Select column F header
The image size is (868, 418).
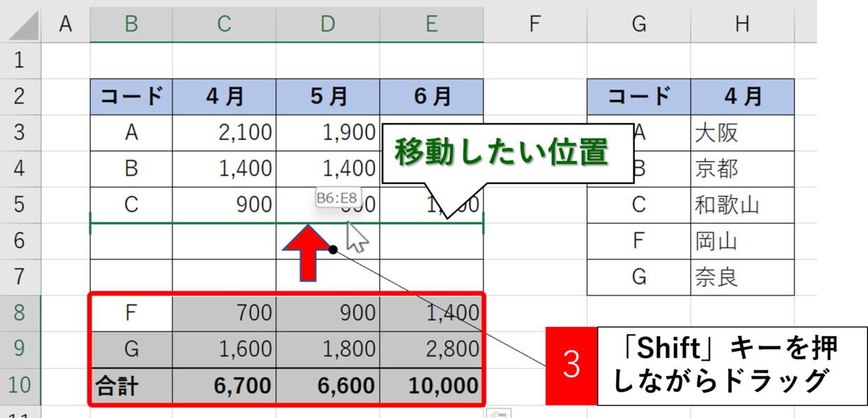click(535, 25)
